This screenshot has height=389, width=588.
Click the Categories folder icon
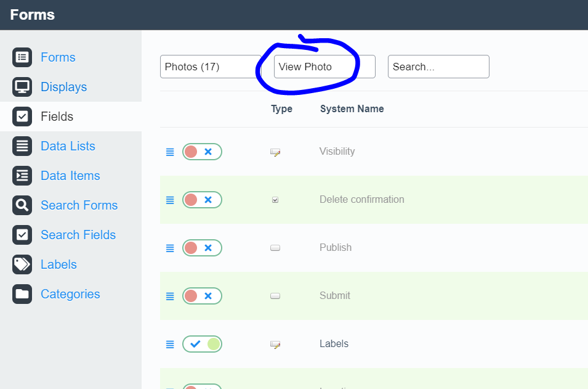point(22,294)
